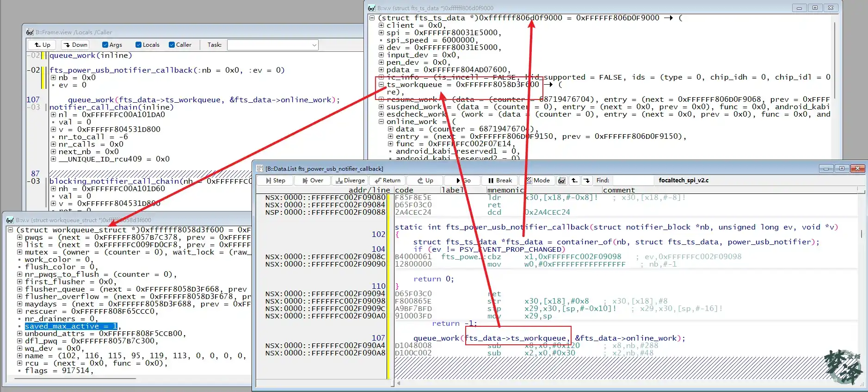Click the Over step button
This screenshot has width=868, height=392.
[312, 180]
